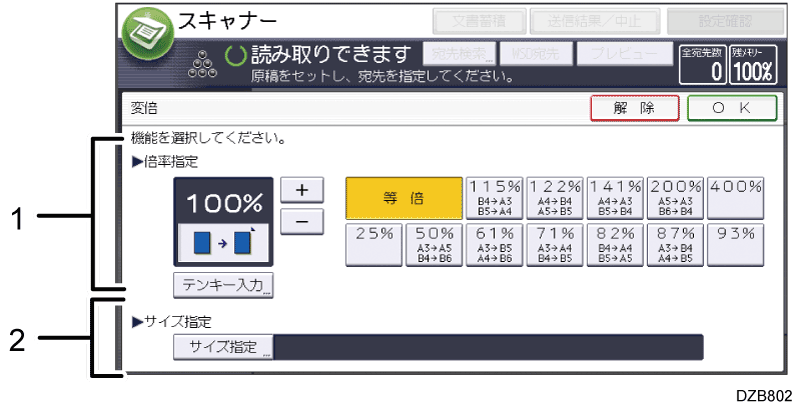Open 送信結果/中止 transmission status
The image size is (792, 407).
(595, 21)
